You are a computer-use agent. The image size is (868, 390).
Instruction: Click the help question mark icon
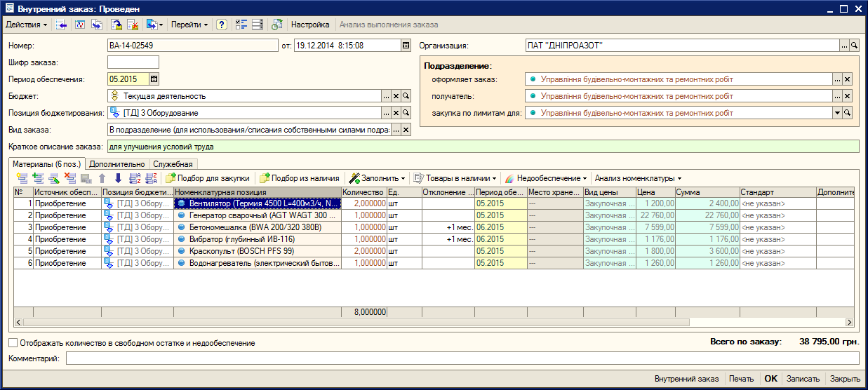[x=221, y=25]
